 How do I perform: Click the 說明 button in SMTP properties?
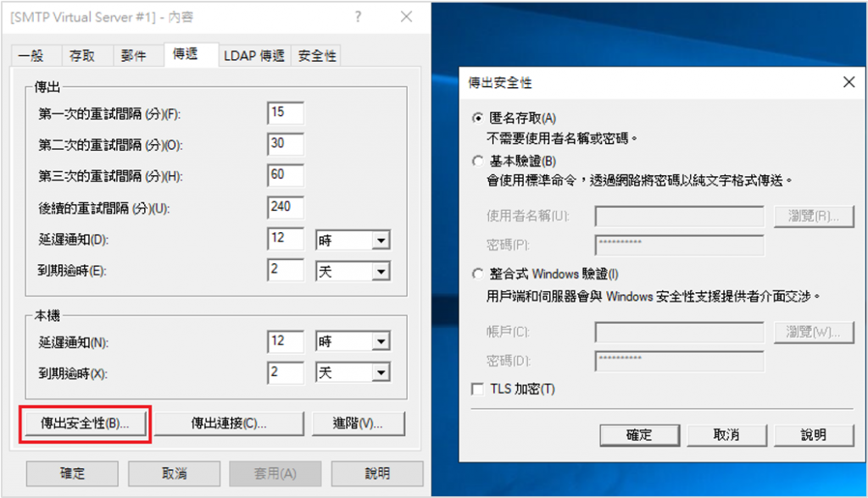(377, 473)
